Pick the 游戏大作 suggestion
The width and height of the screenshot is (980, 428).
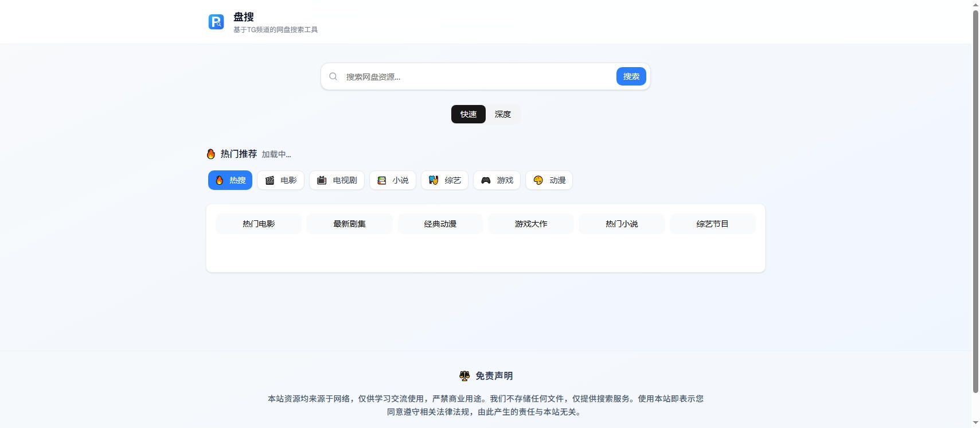pos(531,224)
